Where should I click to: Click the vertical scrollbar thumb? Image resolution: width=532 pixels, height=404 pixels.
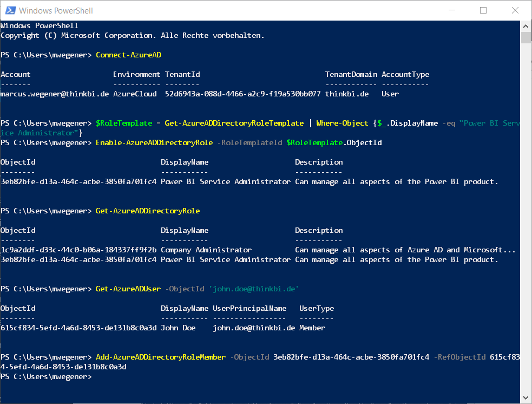pos(526,38)
